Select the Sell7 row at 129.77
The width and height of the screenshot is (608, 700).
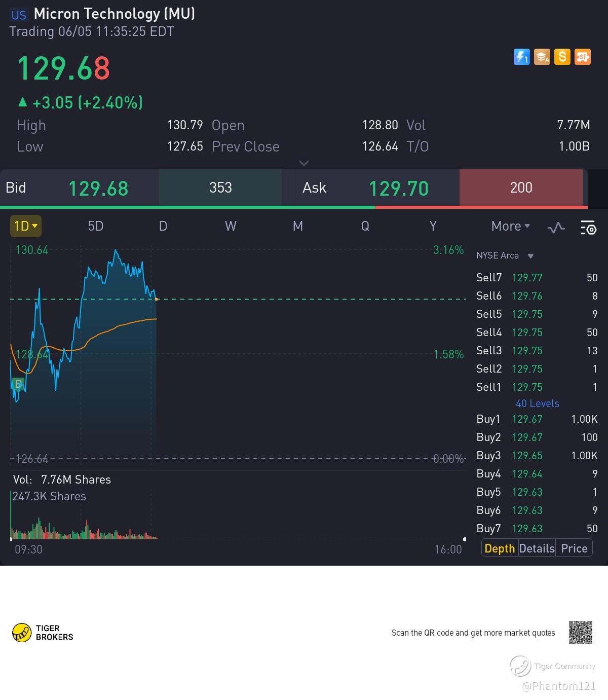click(x=537, y=278)
